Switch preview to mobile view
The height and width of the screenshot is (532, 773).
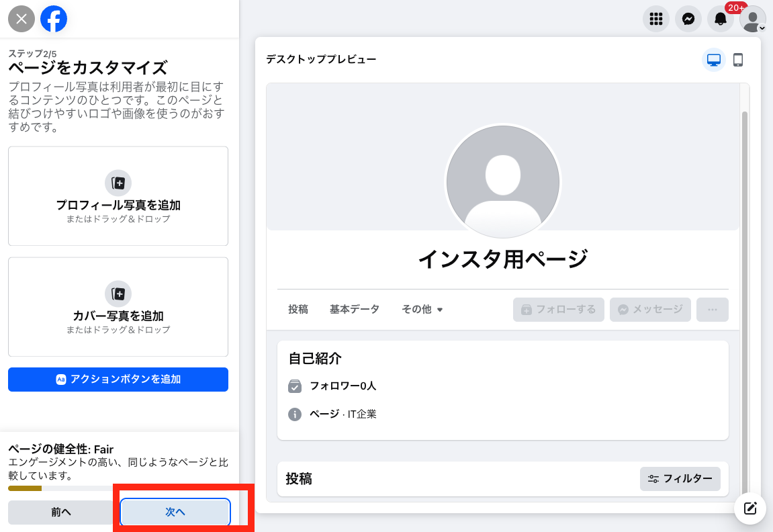739,60
